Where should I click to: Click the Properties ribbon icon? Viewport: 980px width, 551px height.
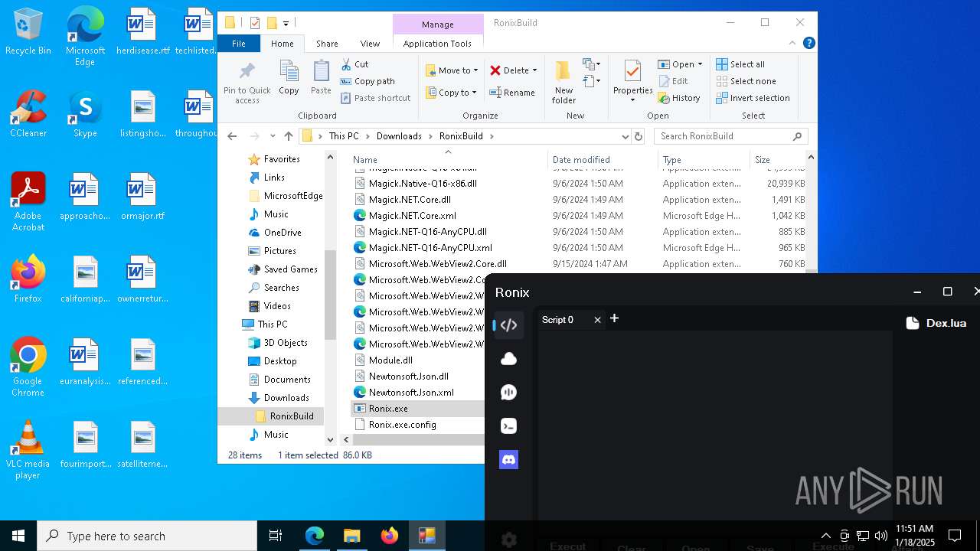tap(632, 82)
